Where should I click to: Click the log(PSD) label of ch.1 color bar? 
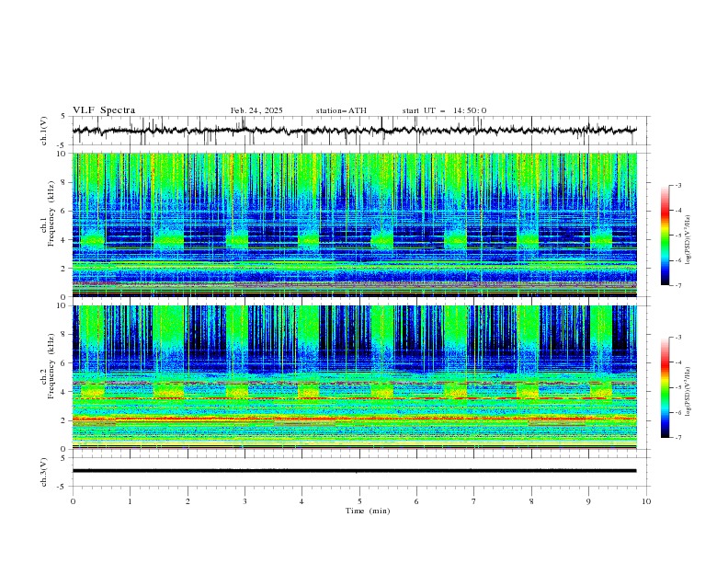point(688,240)
